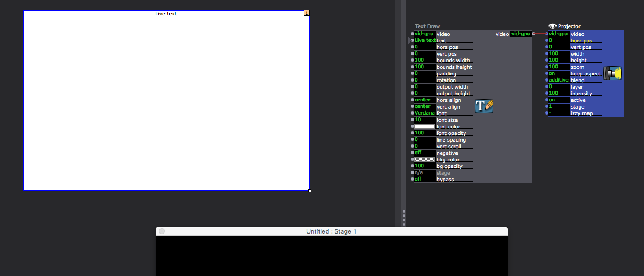This screenshot has width=644, height=276.
Task: Select the Text Draw actor title
Action: coord(427,26)
